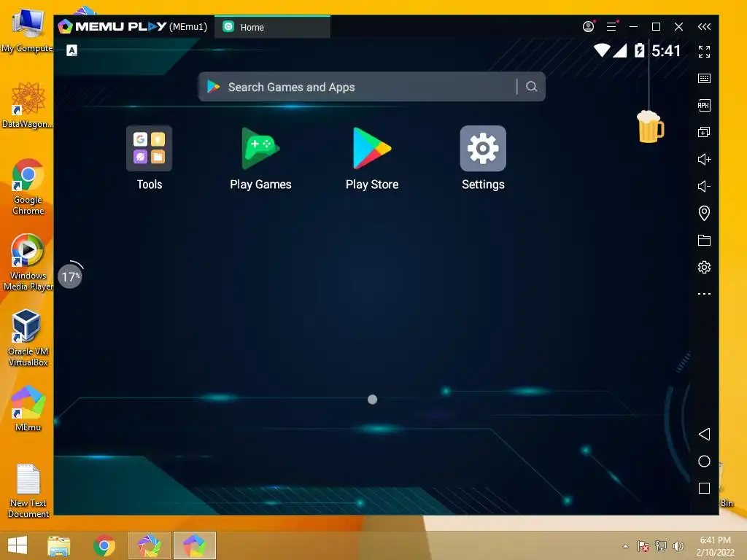The image size is (747, 560).
Task: Click the home screen page indicator dot
Action: [x=373, y=400]
